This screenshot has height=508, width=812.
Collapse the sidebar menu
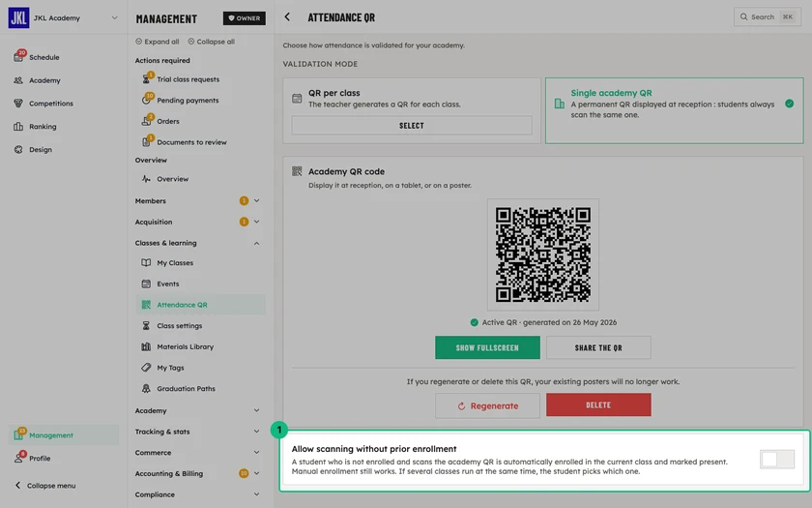[x=45, y=486]
